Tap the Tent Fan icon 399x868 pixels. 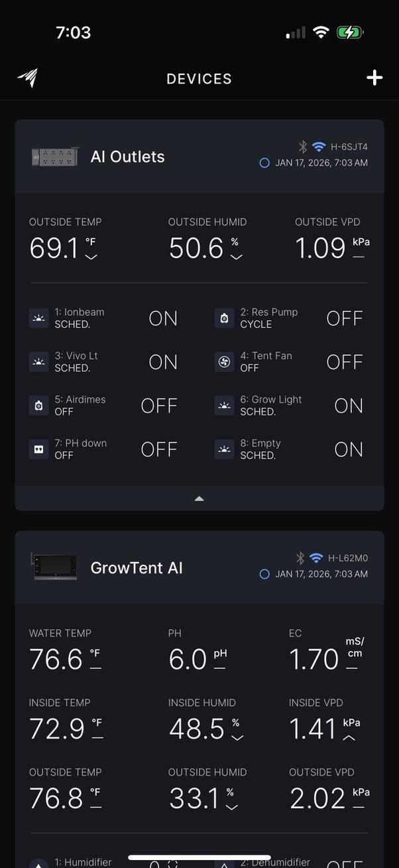224,362
